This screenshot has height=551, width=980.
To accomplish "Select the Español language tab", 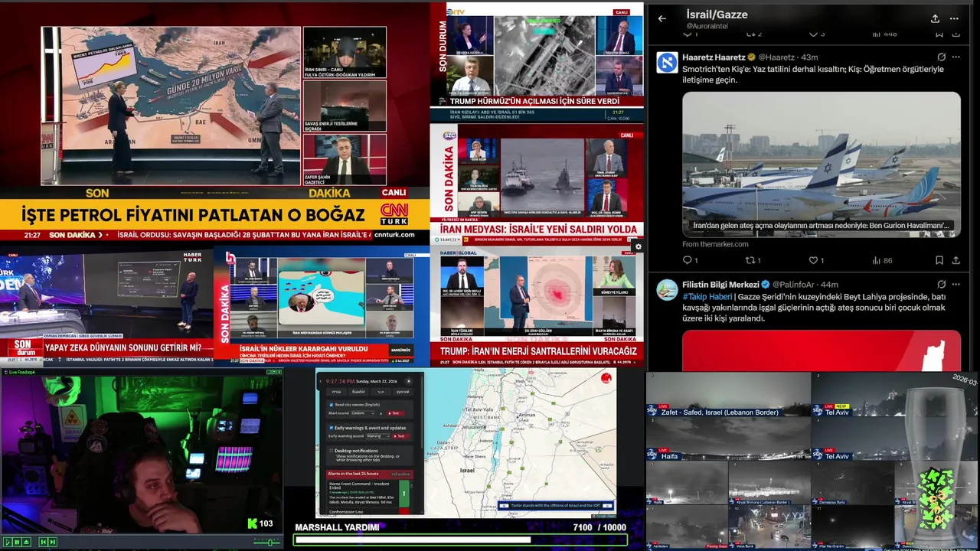I will [358, 392].
